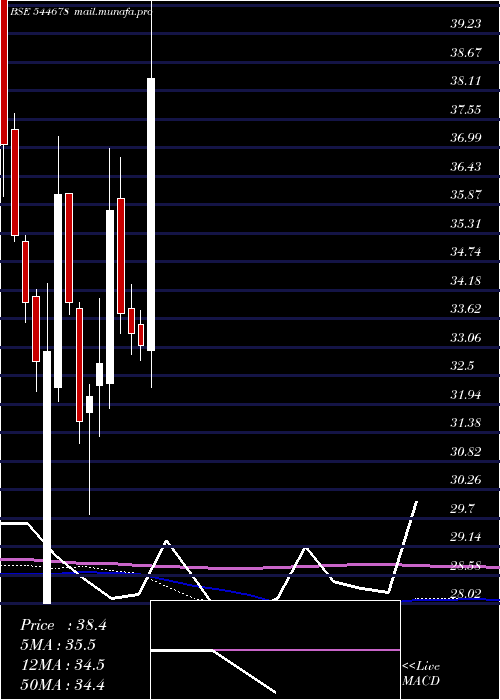Click the 28.58 price axis label
The width and height of the screenshot is (500, 700).
(x=466, y=566)
